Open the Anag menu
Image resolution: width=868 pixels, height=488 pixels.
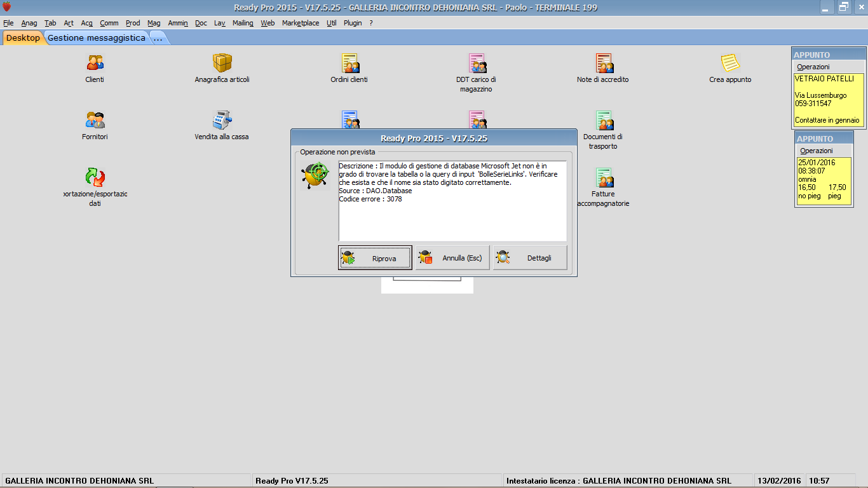tap(29, 23)
